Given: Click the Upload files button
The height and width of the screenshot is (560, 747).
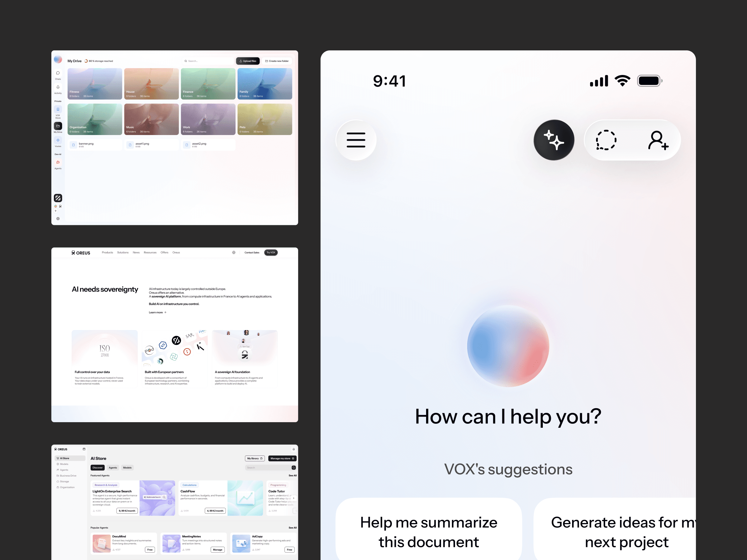Looking at the screenshot, I should click(247, 61).
